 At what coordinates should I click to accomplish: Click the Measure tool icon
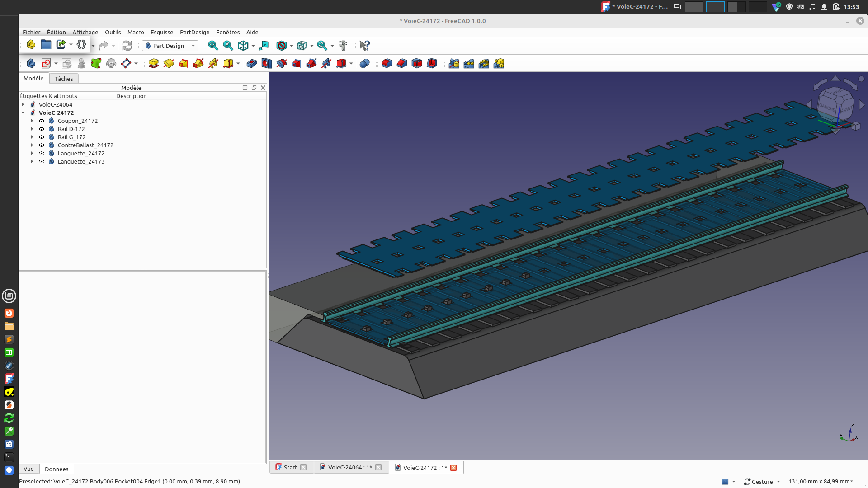[343, 46]
